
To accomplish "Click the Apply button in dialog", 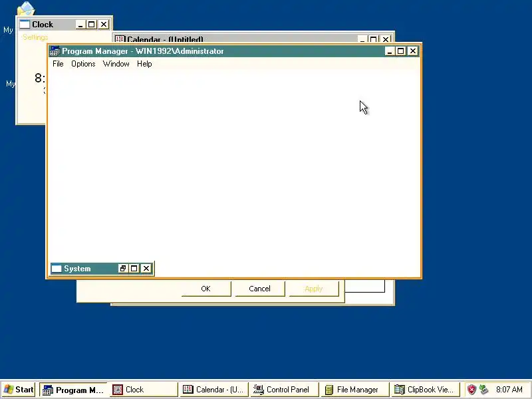I will pos(313,289).
